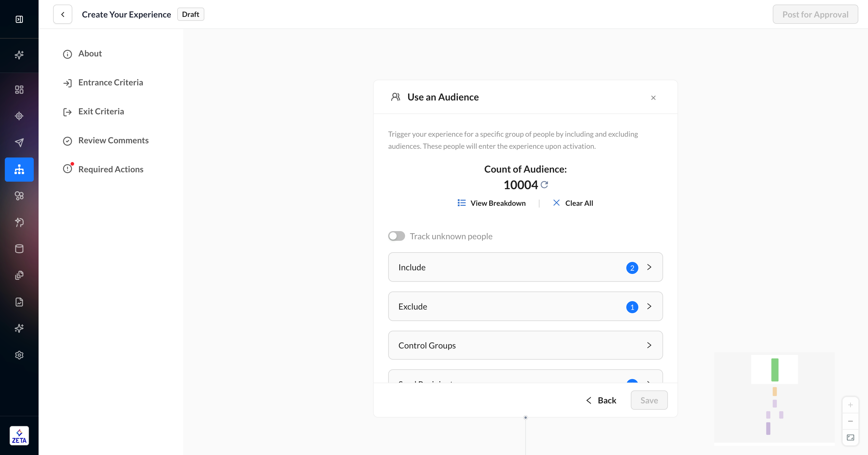Open the Required Actions section

[x=111, y=169]
